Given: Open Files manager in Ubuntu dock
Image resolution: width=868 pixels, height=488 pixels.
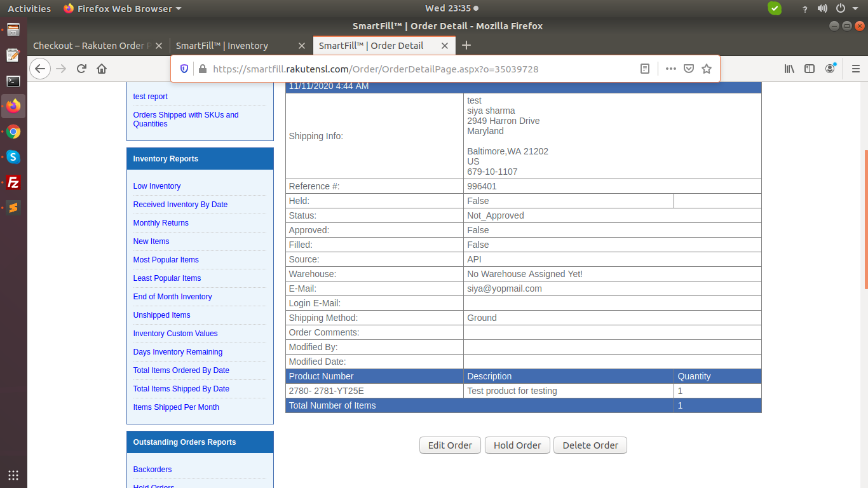Looking at the screenshot, I should pos(13,29).
